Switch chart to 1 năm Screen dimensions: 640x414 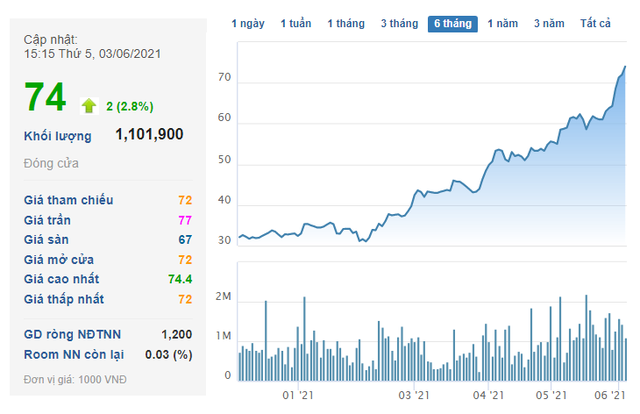click(x=503, y=23)
